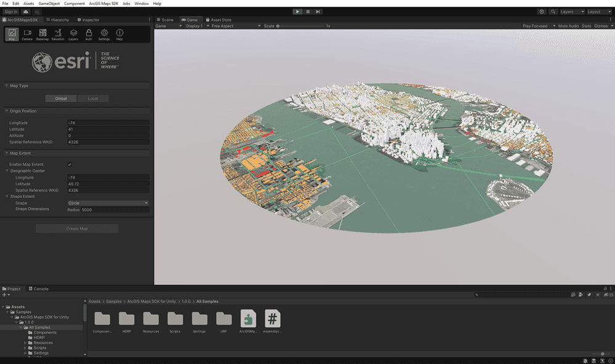Uncheck Enable Map Extent
The width and height of the screenshot is (615, 364).
(70, 164)
